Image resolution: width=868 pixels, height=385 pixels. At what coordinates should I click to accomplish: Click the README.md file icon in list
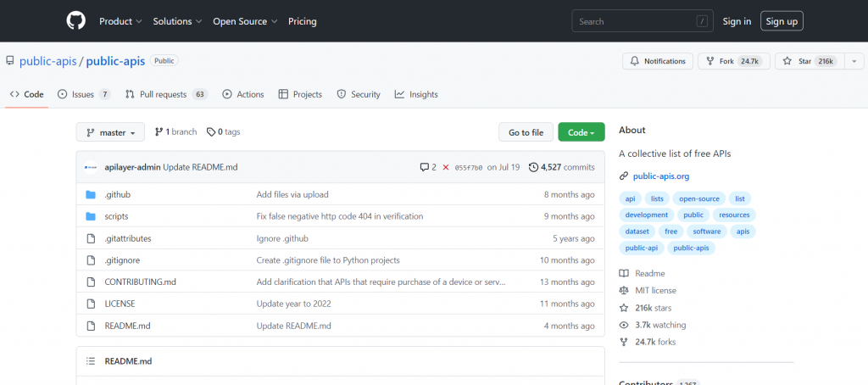(x=91, y=326)
